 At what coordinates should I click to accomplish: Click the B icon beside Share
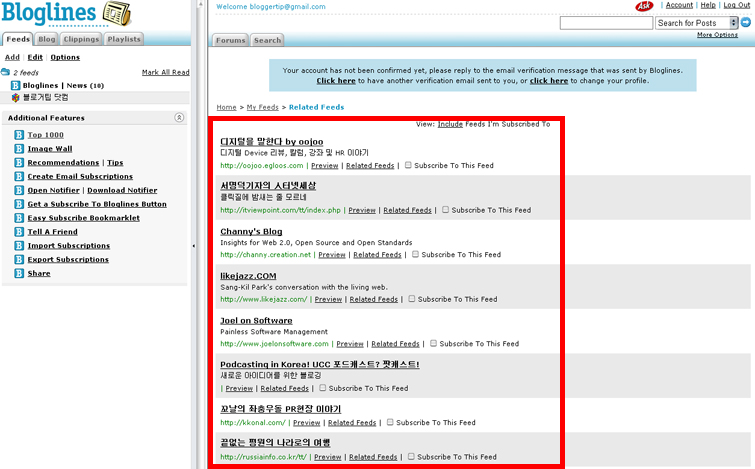pyautogui.click(x=19, y=273)
